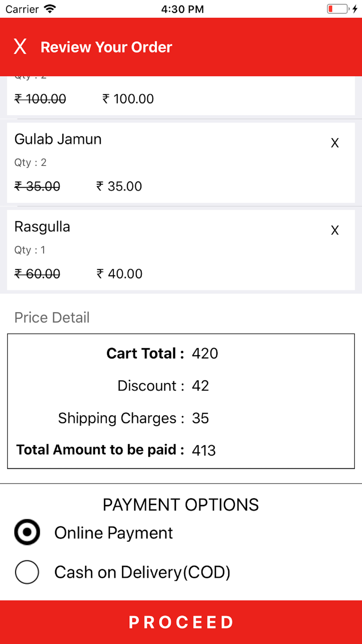Select Online Payment radio button

pos(27,532)
